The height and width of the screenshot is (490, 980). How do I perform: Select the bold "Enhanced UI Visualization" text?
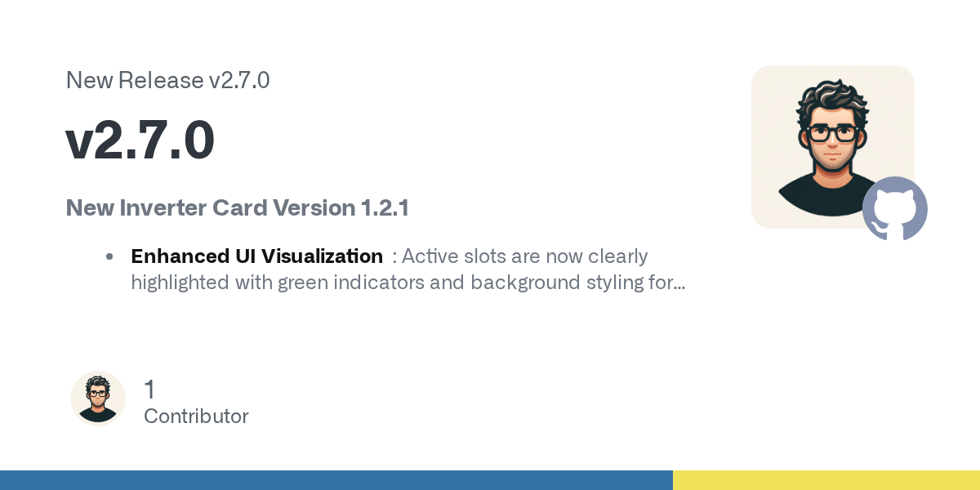click(x=256, y=256)
